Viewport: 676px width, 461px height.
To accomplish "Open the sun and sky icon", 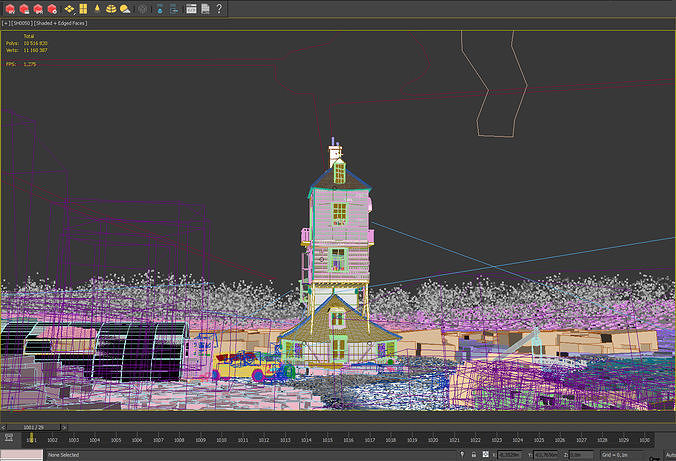I will coord(125,9).
